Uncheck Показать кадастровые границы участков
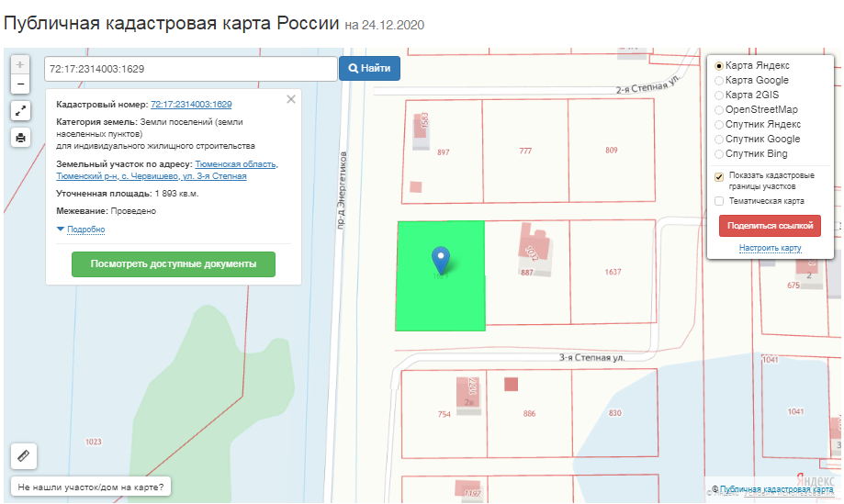 tap(719, 177)
